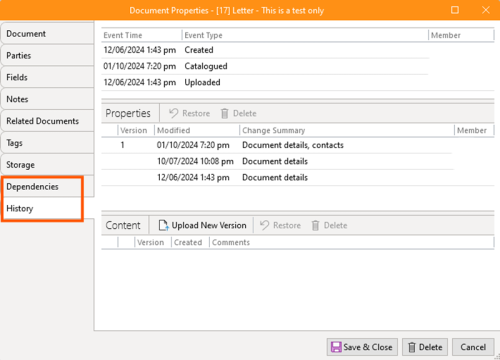Click Save & Close button text
The image size is (500, 360).
pyautogui.click(x=368, y=347)
